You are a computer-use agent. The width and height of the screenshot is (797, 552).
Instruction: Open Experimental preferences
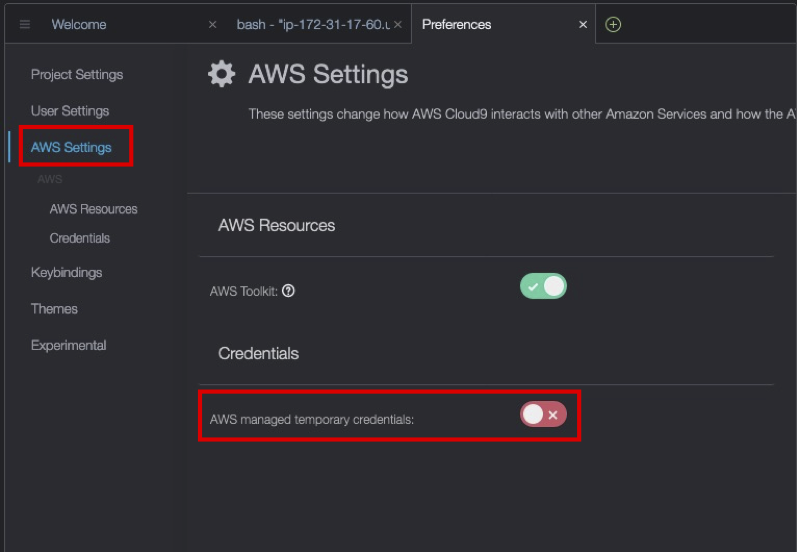point(68,345)
